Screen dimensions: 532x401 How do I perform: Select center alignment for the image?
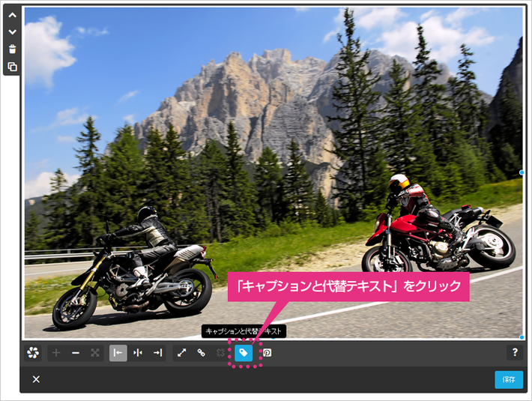138,353
